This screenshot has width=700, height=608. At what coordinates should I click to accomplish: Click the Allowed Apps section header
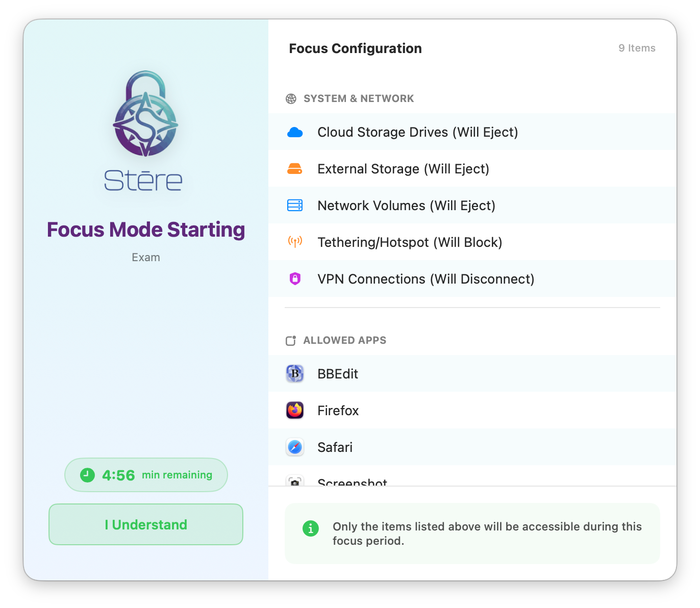click(336, 340)
